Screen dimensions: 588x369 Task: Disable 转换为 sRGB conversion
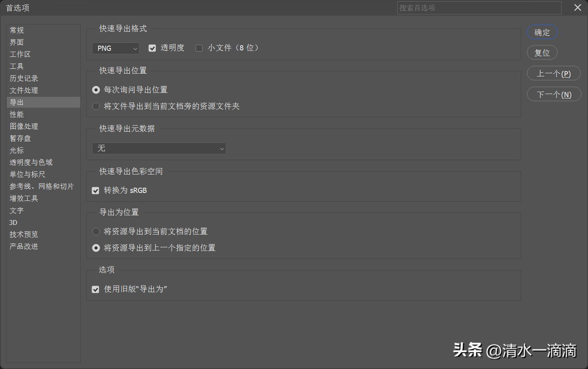(95, 191)
